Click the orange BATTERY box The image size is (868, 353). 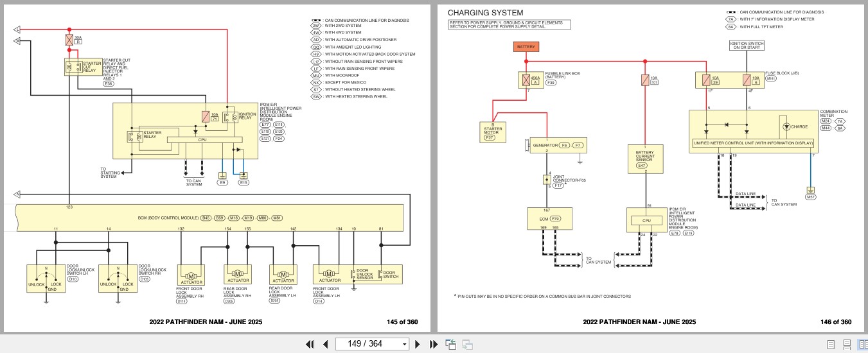[x=526, y=46]
